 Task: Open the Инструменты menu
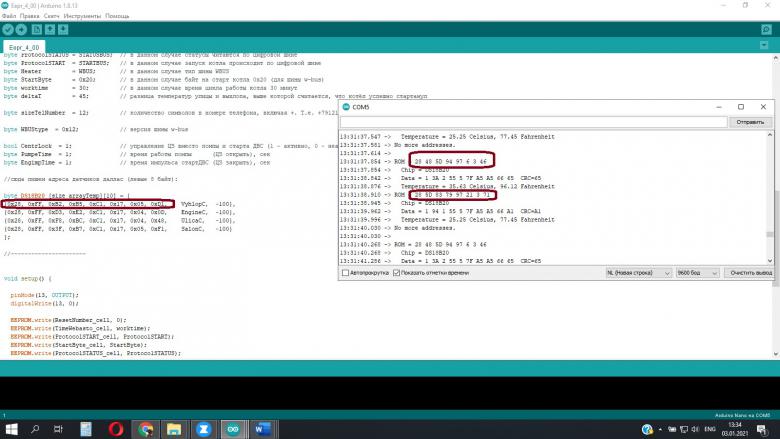tap(82, 16)
